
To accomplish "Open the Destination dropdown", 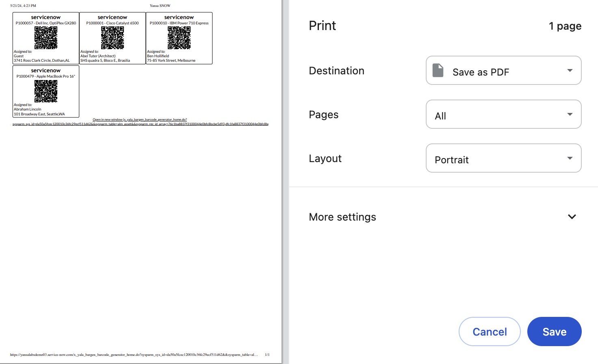I will [x=503, y=70].
